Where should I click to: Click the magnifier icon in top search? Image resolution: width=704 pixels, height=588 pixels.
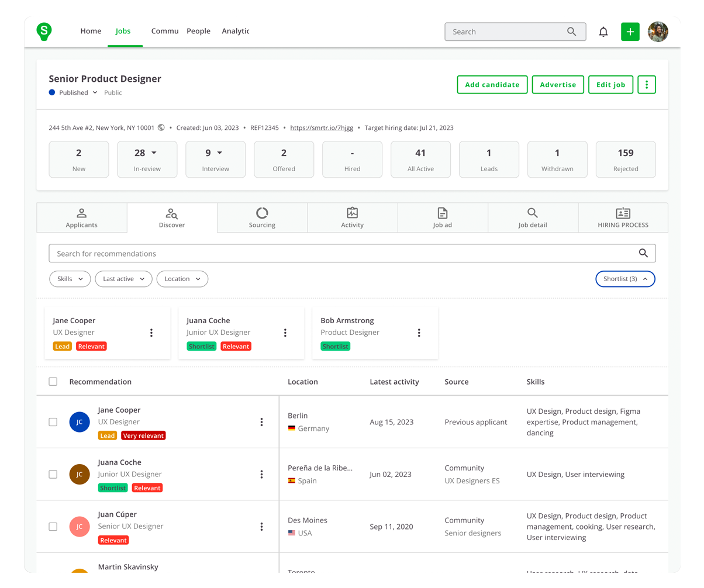(x=571, y=32)
